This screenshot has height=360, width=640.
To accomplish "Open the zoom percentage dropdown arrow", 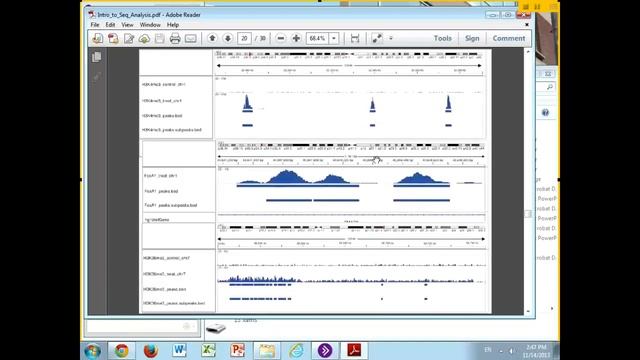I will click(334, 38).
